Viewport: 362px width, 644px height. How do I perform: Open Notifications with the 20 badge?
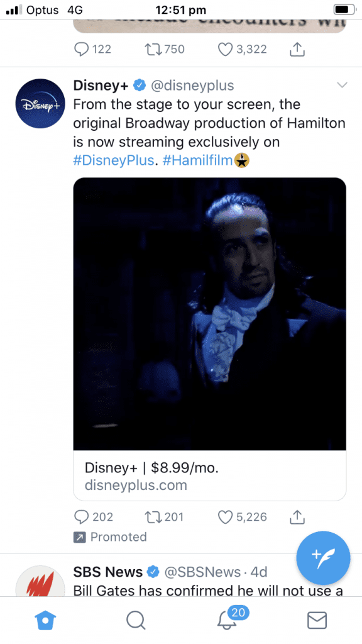(x=226, y=620)
